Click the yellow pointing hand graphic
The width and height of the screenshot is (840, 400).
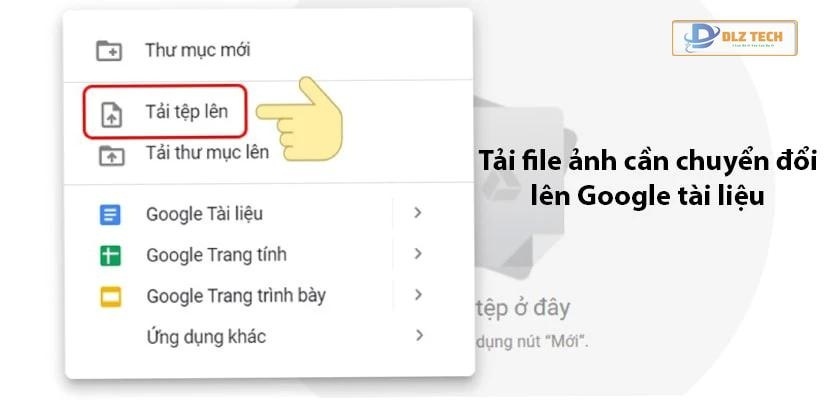point(303,119)
